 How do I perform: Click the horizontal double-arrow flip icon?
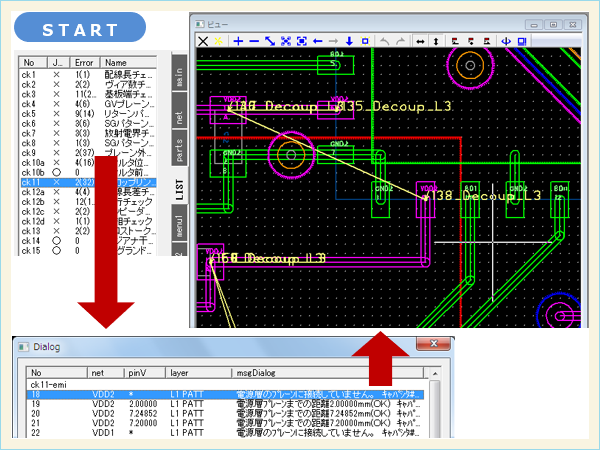(x=420, y=41)
